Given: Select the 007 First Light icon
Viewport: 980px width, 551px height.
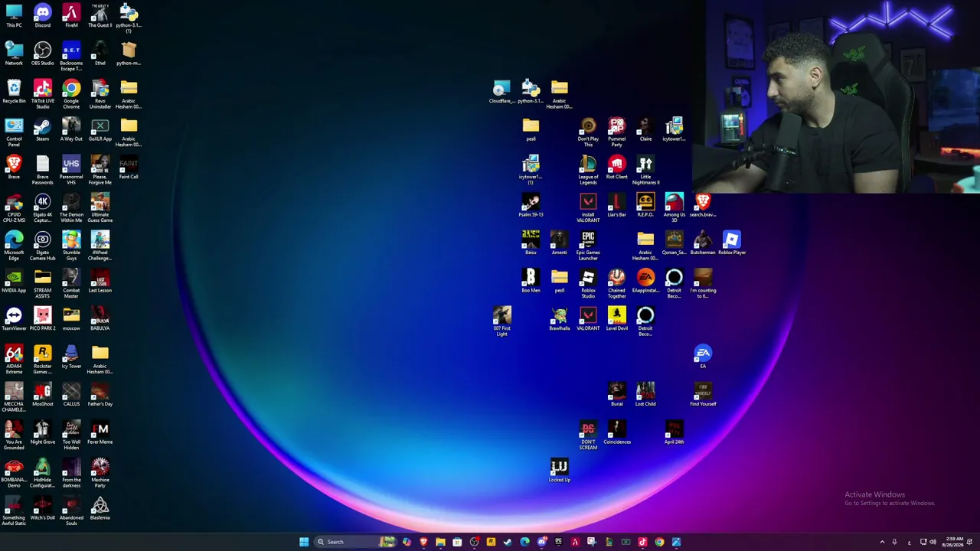Looking at the screenshot, I should [501, 321].
